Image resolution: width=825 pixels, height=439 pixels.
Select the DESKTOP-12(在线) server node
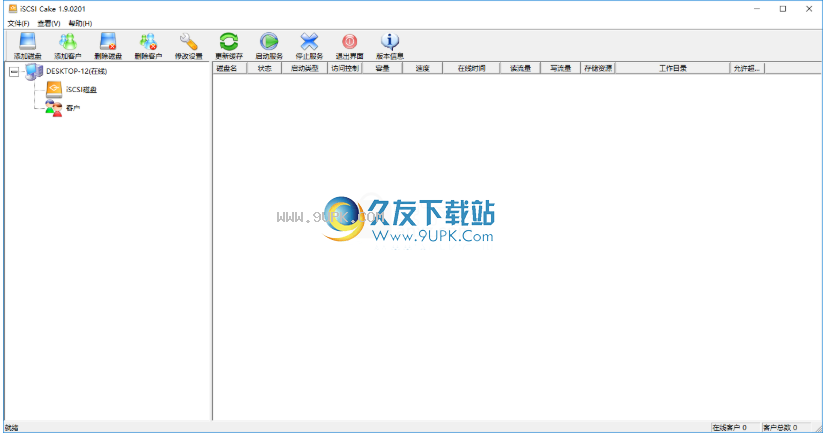(76, 71)
